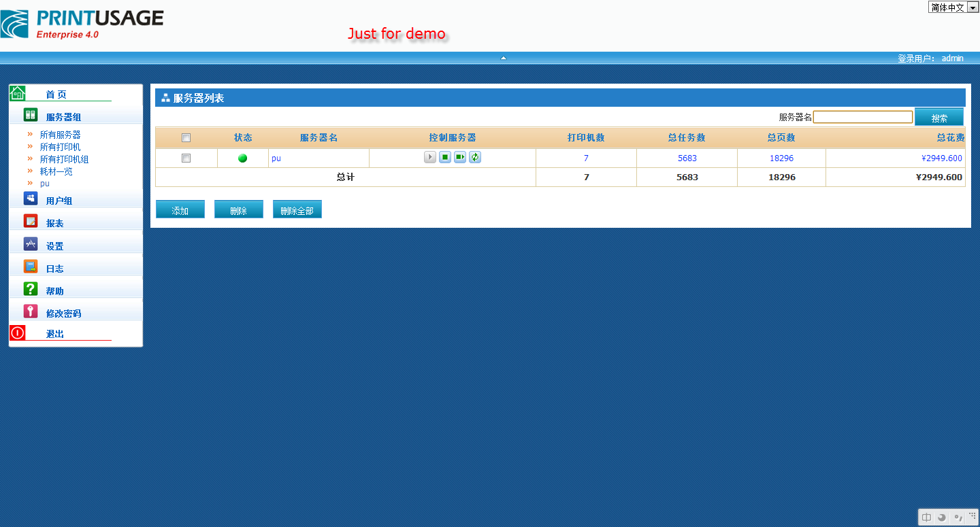Log out using the red 退出 icon
This screenshot has height=527, width=980.
pos(18,333)
